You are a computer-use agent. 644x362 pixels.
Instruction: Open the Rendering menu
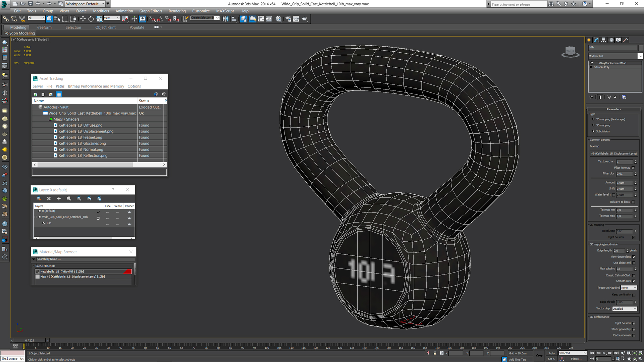pos(177,11)
